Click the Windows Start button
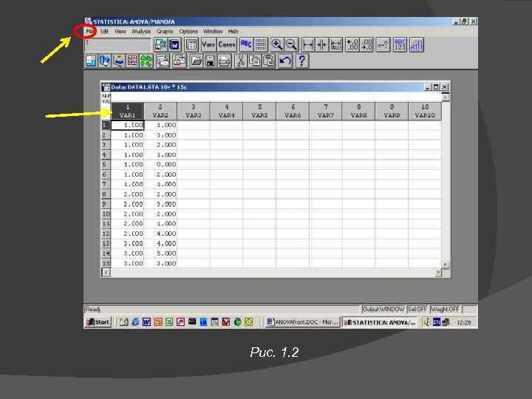The width and height of the screenshot is (532, 399). (98, 322)
